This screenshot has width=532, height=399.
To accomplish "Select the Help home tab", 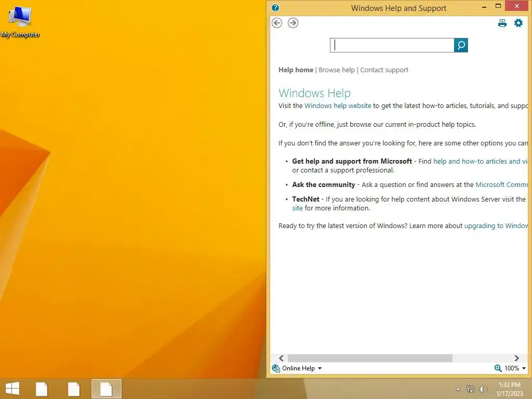I will 296,70.
